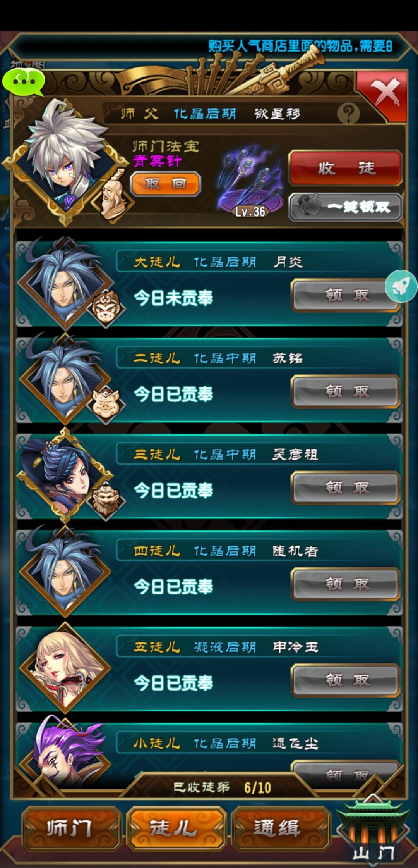Image resolution: width=418 pixels, height=868 pixels.
Task: Select the 徒儿 tab
Action: (x=176, y=828)
